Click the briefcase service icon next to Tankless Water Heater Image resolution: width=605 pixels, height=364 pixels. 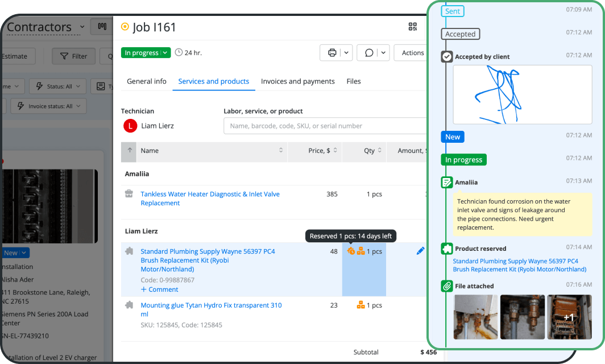pyautogui.click(x=129, y=194)
